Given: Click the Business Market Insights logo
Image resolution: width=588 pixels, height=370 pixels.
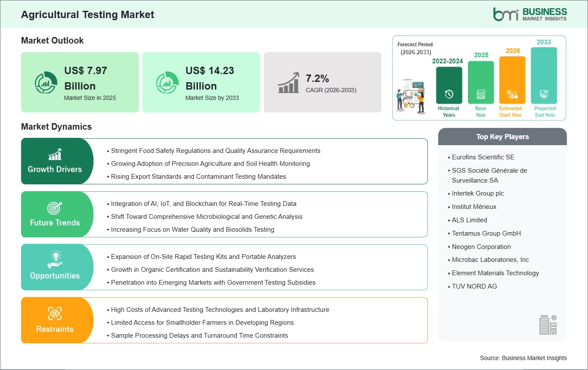Looking at the screenshot, I should pos(529,13).
